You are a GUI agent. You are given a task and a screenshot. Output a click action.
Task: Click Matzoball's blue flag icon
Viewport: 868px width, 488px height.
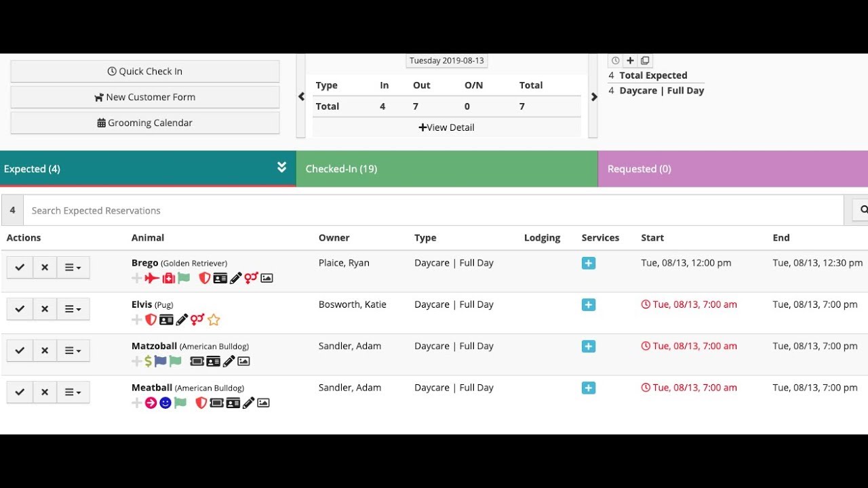tap(160, 361)
